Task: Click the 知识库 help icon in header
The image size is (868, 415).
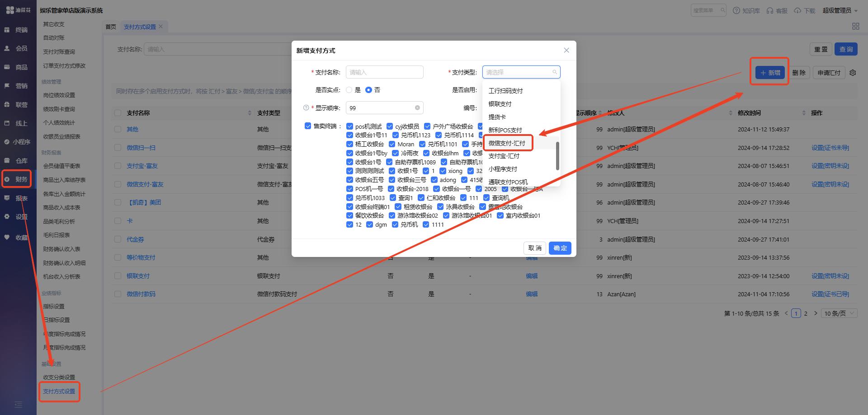Action: click(736, 10)
